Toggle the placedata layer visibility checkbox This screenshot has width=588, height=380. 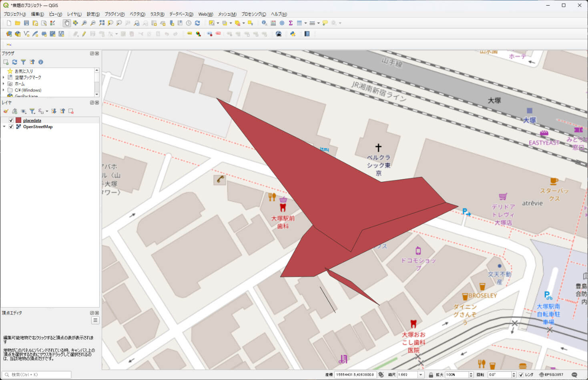(x=11, y=120)
